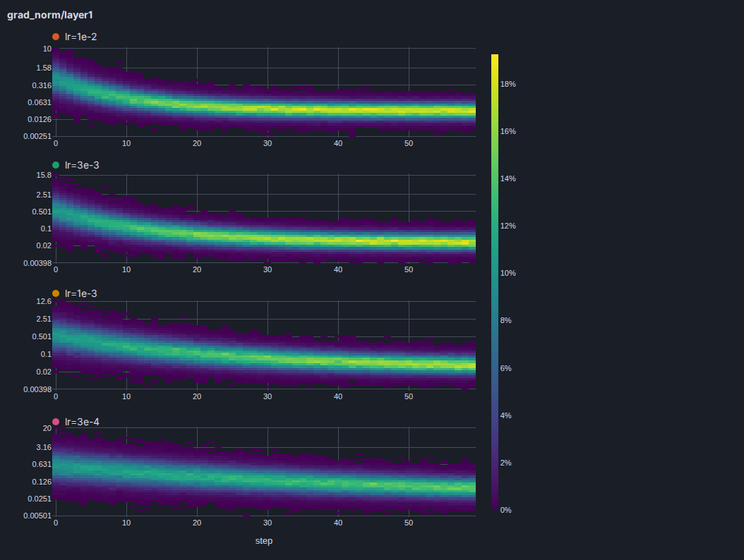Screen dimensions: 744x560
Task: Select the lr=1e-3 run label
Action: 80,293
